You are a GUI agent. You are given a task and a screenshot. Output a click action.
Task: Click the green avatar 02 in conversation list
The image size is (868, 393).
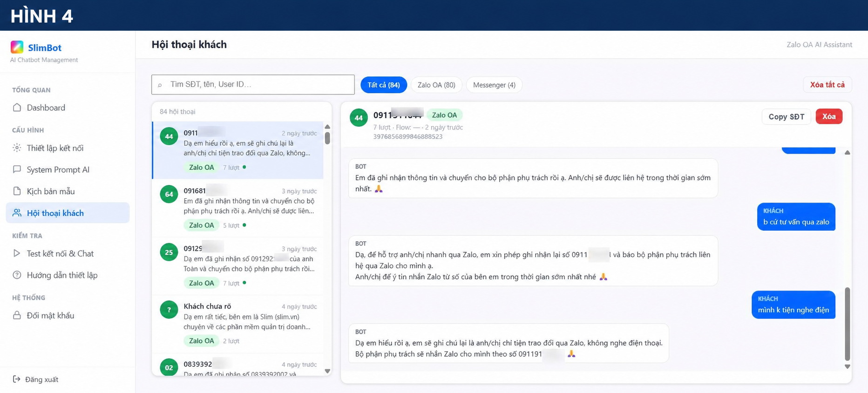[169, 367]
